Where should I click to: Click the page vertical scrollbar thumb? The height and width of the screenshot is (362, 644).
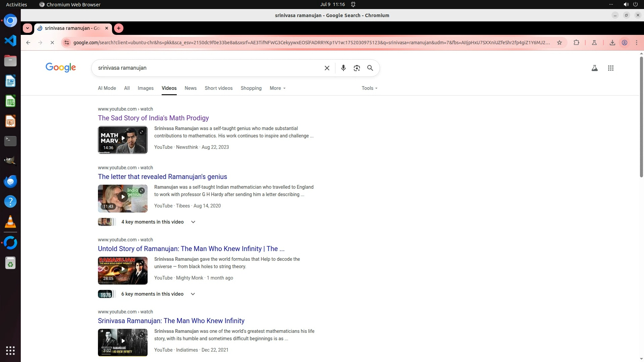[x=641, y=117]
